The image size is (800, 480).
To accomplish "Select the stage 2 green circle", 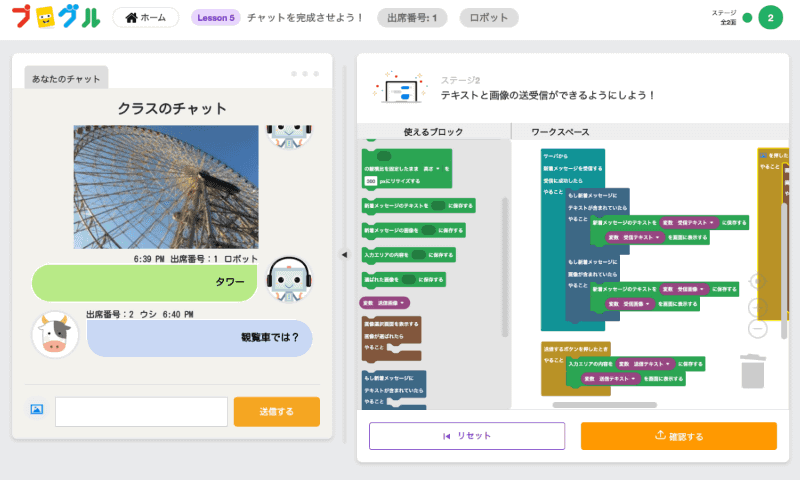I will [770, 18].
